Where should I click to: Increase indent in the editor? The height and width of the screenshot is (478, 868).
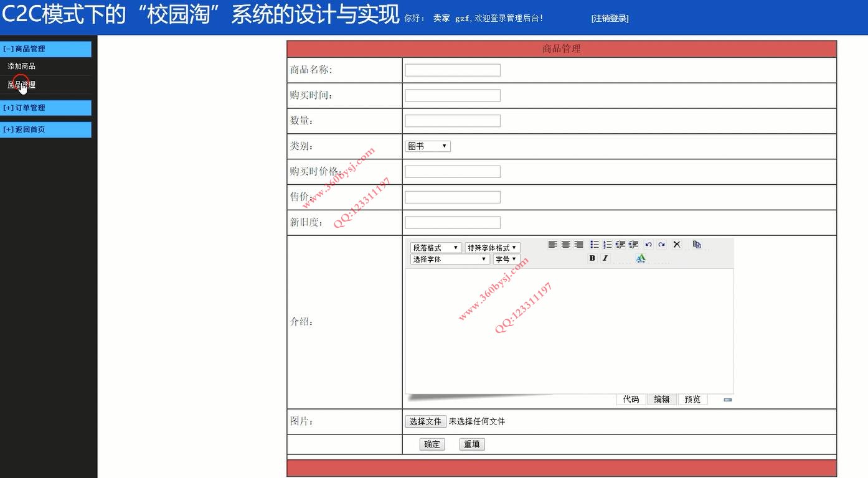pyautogui.click(x=633, y=245)
